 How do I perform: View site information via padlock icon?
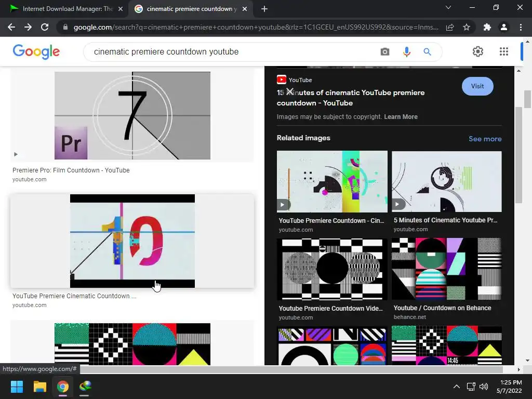(65, 27)
